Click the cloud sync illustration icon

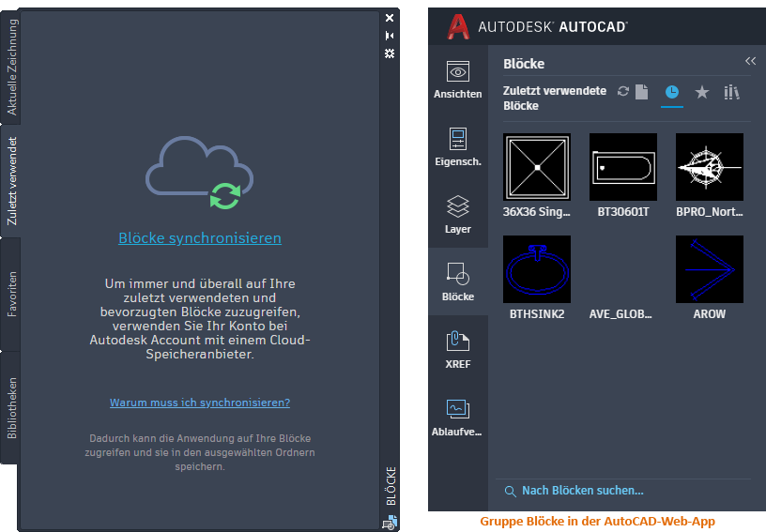199,173
